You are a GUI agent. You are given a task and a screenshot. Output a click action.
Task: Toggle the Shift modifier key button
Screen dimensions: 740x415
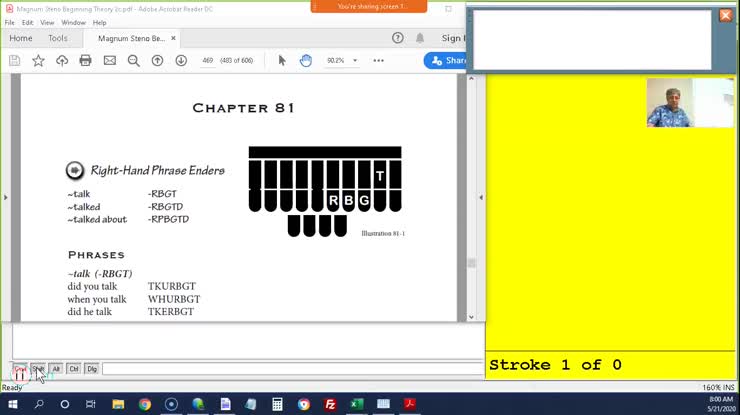pos(38,369)
